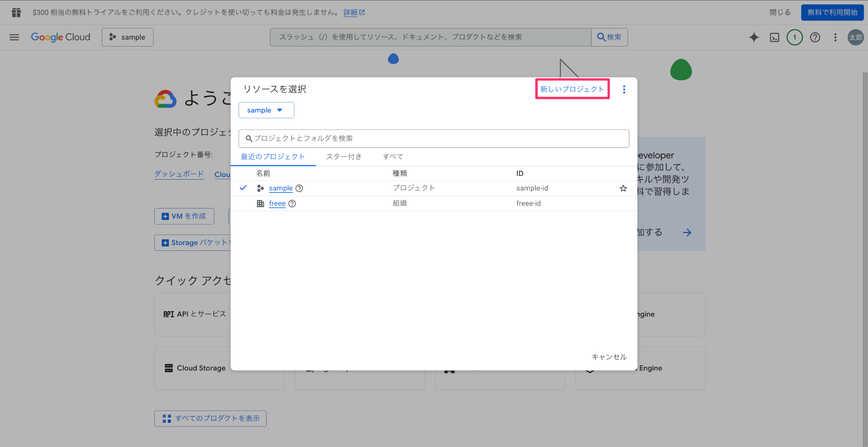Image resolution: width=868 pixels, height=447 pixels.
Task: Click the ダッシュボード link
Action: [x=179, y=174]
